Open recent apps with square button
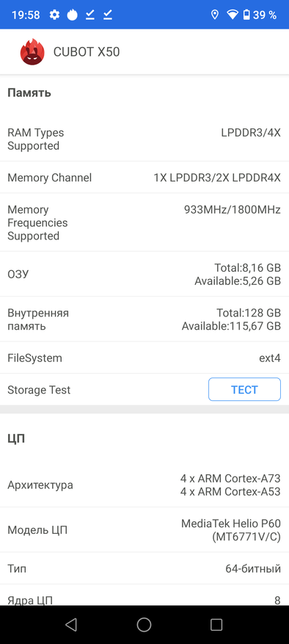Viewport: 289px width, 644px height. click(x=216, y=625)
